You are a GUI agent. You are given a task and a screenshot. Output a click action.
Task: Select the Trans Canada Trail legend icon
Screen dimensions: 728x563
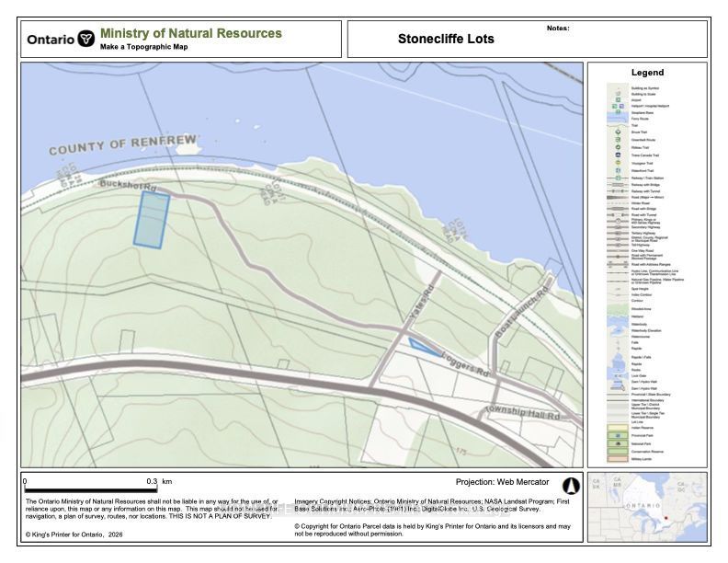pos(618,155)
